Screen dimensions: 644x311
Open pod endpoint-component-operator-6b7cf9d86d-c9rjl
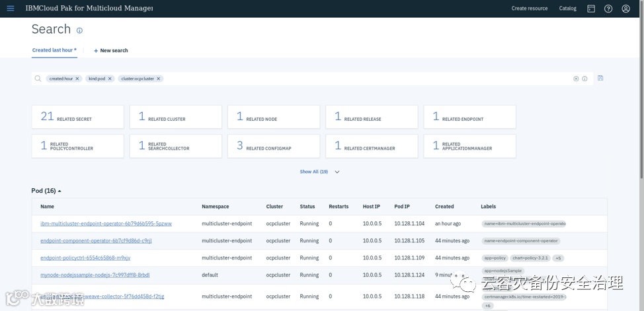(96, 241)
